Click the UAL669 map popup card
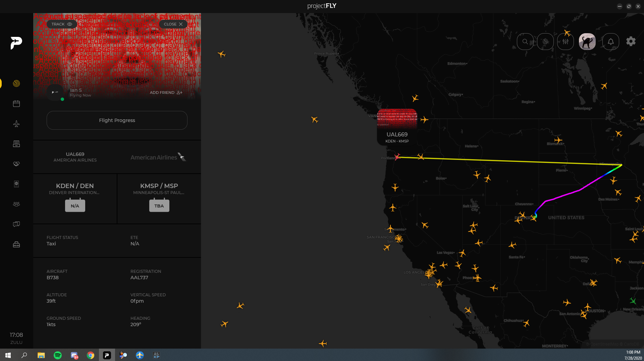 397,127
